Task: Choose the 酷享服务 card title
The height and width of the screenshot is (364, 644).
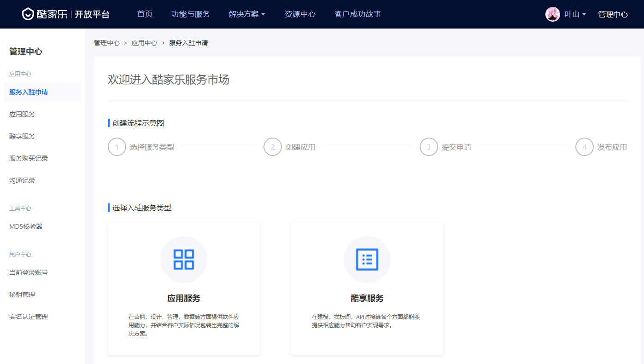Action: [367, 298]
